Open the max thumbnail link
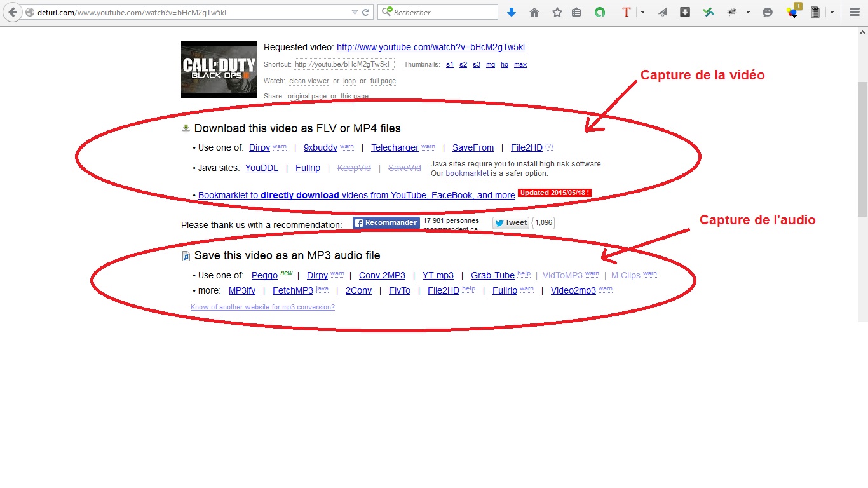 520,65
